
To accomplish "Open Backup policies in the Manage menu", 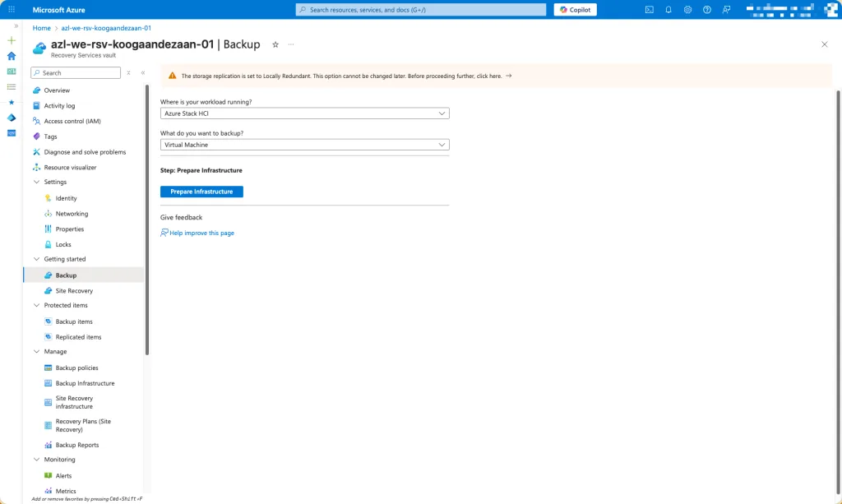I will pyautogui.click(x=76, y=368).
